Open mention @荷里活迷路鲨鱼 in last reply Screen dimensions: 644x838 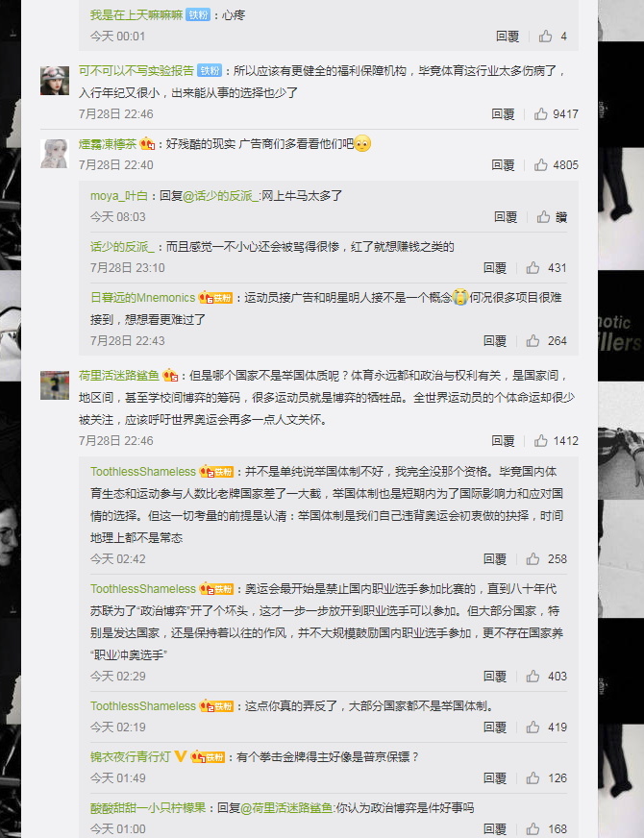coord(286,807)
